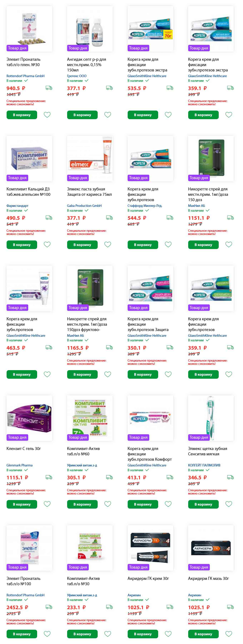Add Акридерм ГК крем 30г to cart
Viewport: 243px width, 644px height.
(x=143, y=634)
